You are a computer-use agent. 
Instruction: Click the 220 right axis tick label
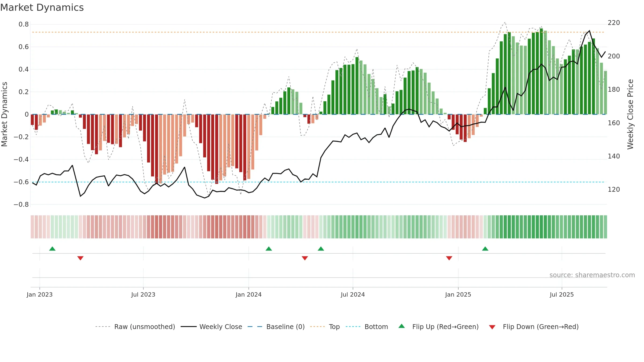(614, 23)
